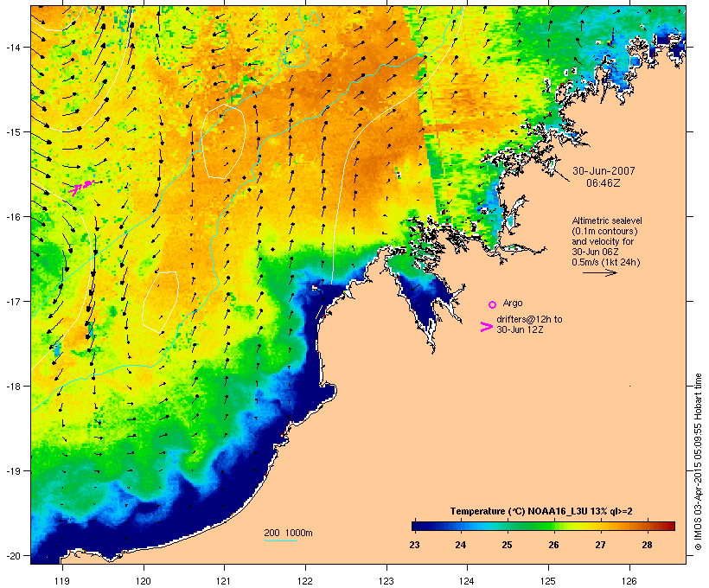Click the velocity scale arrow in the legend
Viewport: 709px width, 588px height.
[x=599, y=272]
